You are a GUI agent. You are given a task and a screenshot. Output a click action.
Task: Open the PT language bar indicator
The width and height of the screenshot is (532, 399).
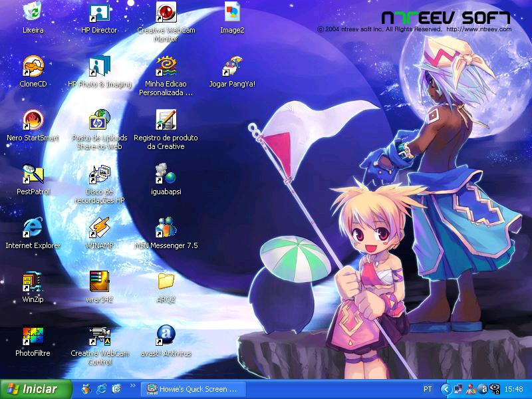click(428, 389)
